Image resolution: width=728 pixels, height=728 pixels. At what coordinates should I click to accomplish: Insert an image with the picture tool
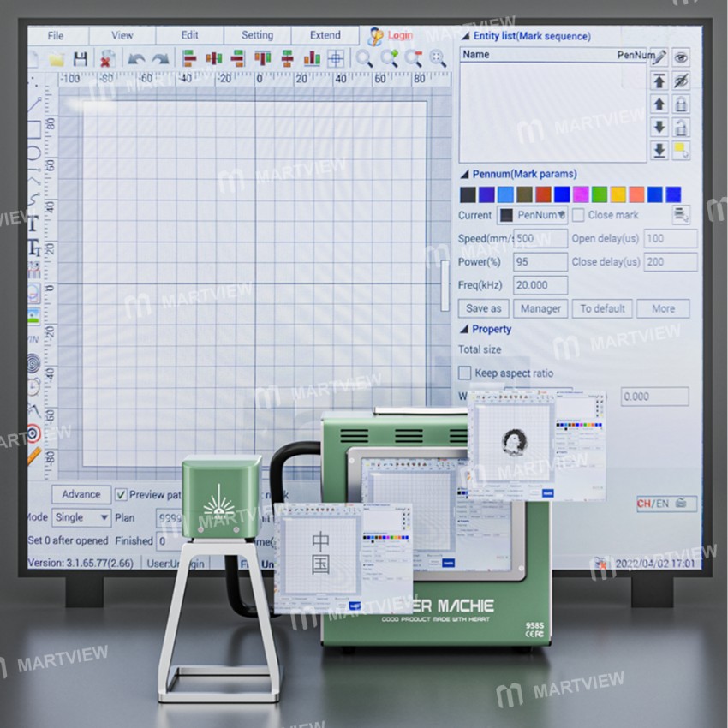(33, 317)
